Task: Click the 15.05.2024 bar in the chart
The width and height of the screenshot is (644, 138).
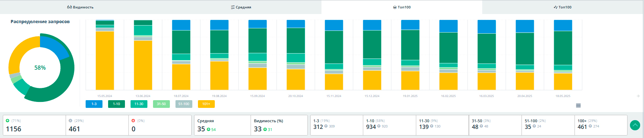Action: click(105, 55)
